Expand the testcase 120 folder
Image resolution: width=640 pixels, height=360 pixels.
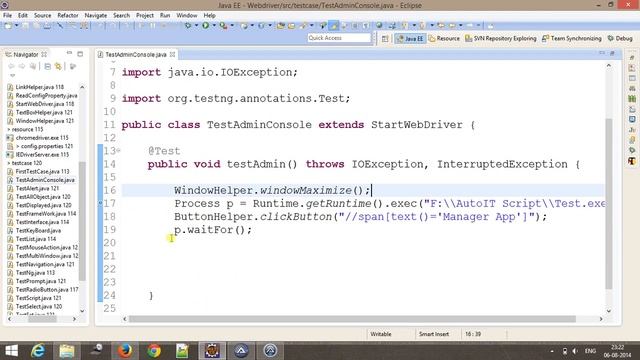coord(9,163)
